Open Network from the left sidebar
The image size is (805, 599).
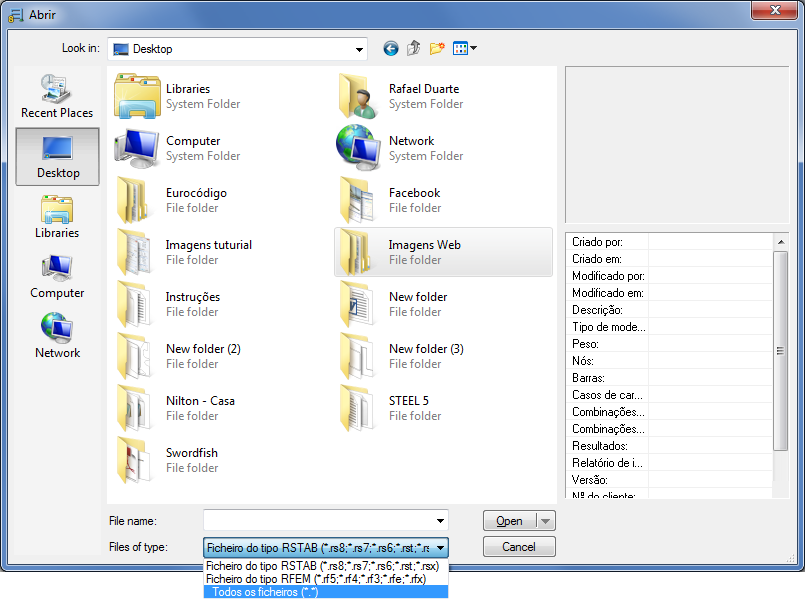(57, 335)
